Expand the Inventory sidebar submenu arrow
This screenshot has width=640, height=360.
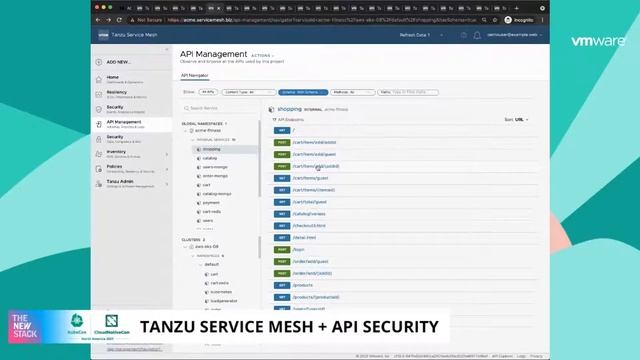click(x=167, y=154)
